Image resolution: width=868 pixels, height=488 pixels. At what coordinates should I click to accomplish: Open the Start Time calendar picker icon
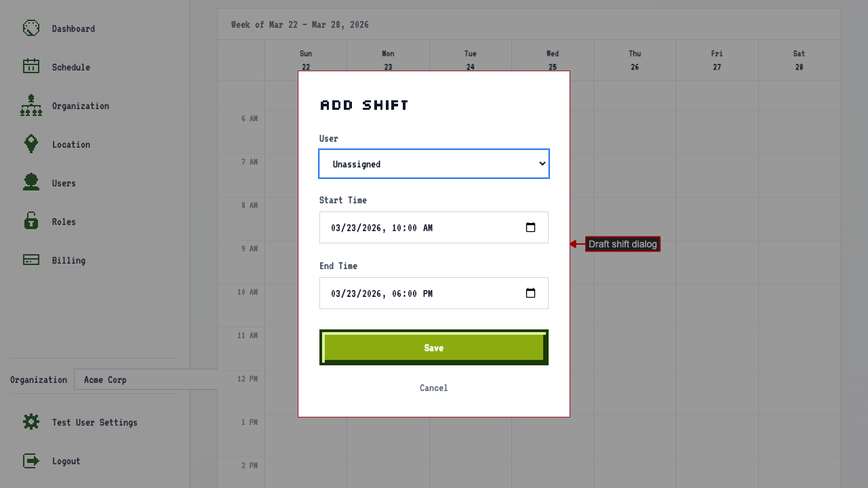pyautogui.click(x=531, y=228)
